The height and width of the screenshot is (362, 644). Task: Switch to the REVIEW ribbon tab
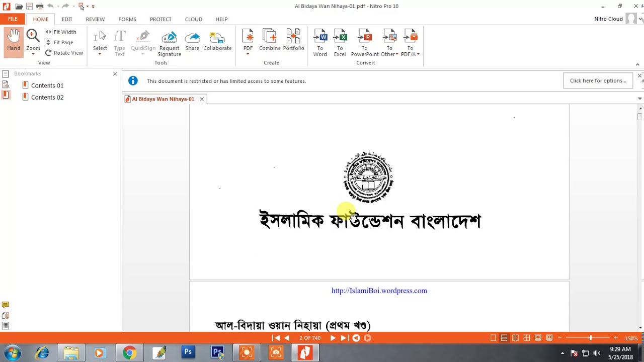pyautogui.click(x=95, y=19)
